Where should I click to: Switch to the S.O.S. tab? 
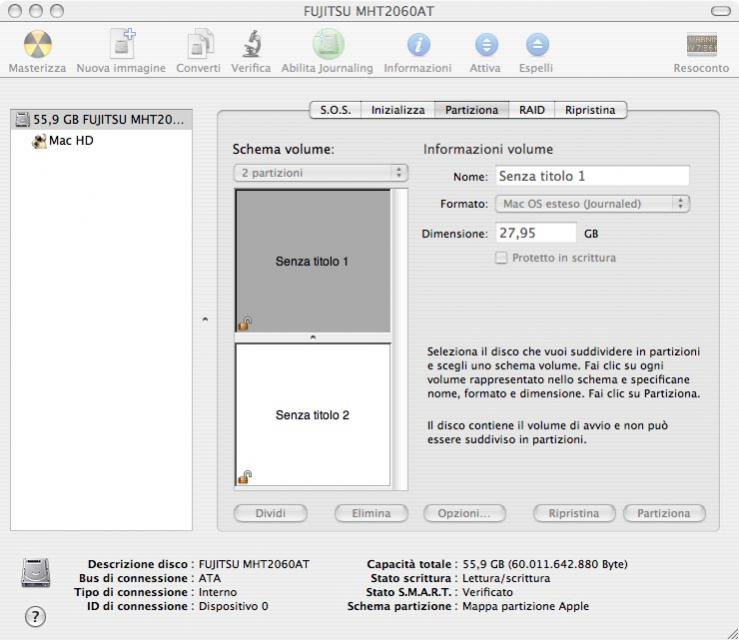(336, 110)
